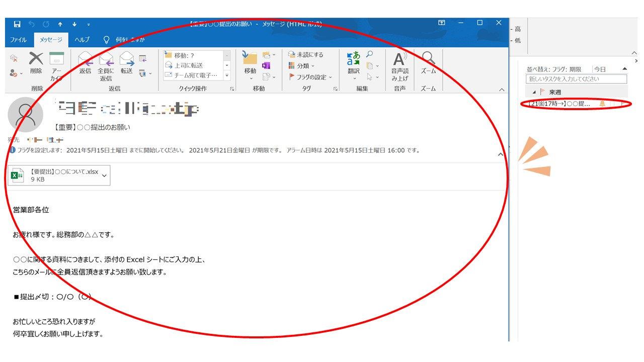Screen dimensions: 644x362
Task: Archive the message with アーカイブ icon
Action: click(x=56, y=60)
